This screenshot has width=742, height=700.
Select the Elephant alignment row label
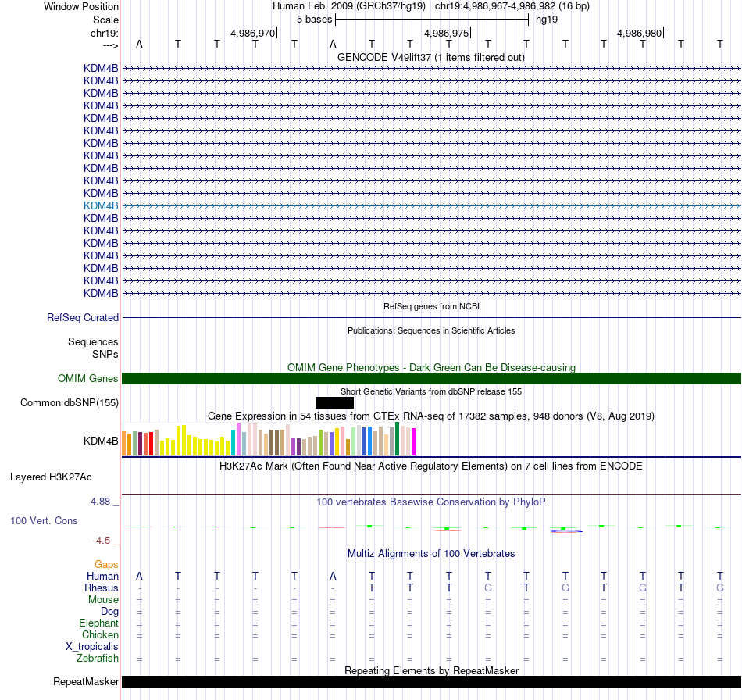pyautogui.click(x=99, y=623)
